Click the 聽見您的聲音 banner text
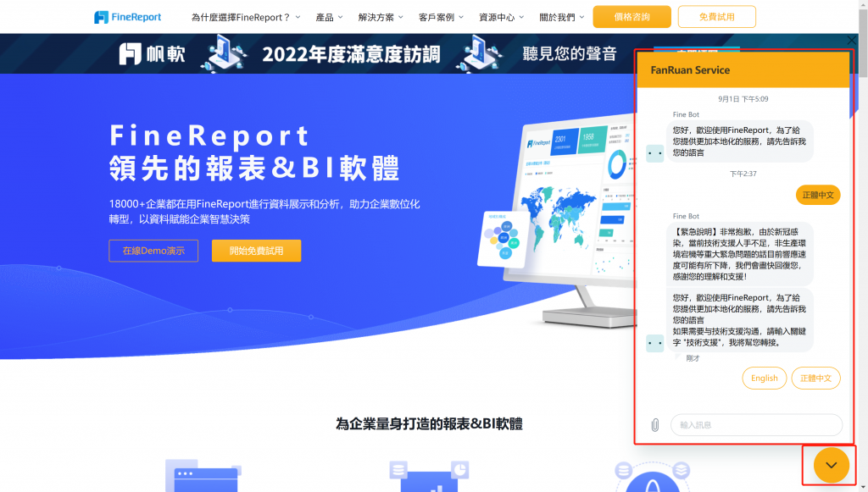The image size is (868, 492). coord(570,53)
